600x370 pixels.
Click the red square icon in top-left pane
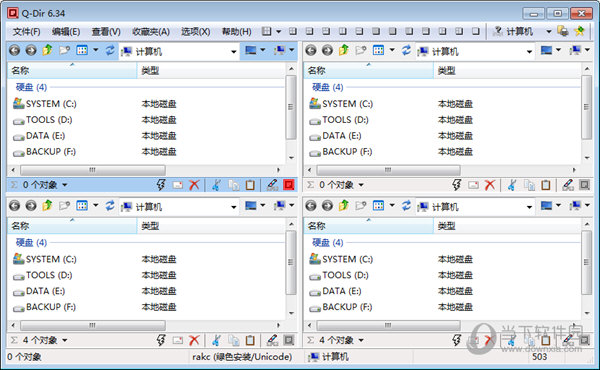(289, 185)
